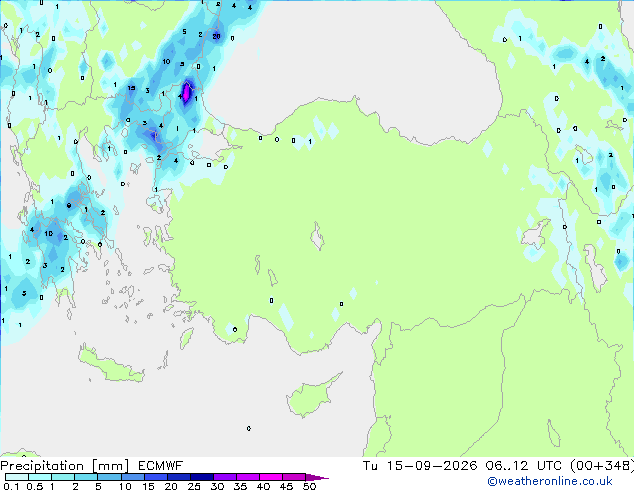Select the 2–5 mm cyan legend swatch
The image size is (634, 490).
(x=86, y=477)
